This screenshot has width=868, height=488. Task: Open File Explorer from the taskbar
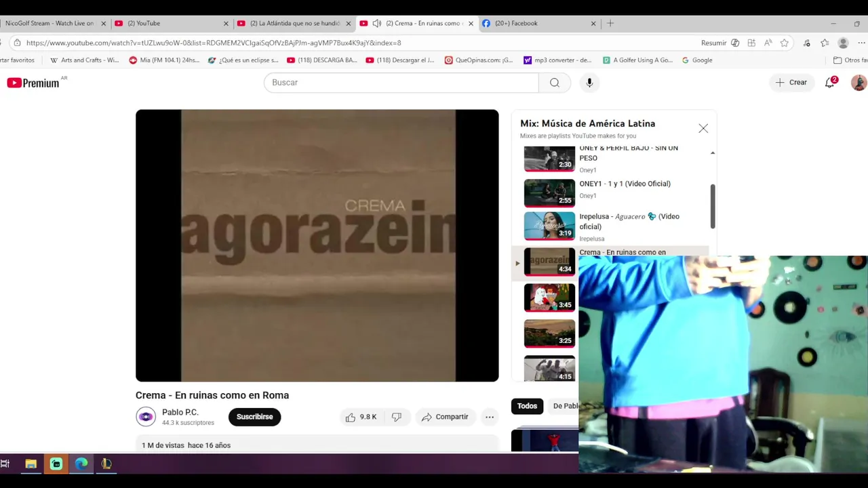click(x=31, y=464)
